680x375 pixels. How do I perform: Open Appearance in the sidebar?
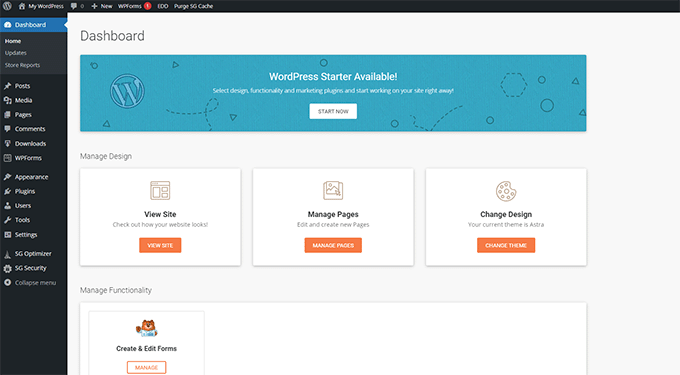point(33,177)
